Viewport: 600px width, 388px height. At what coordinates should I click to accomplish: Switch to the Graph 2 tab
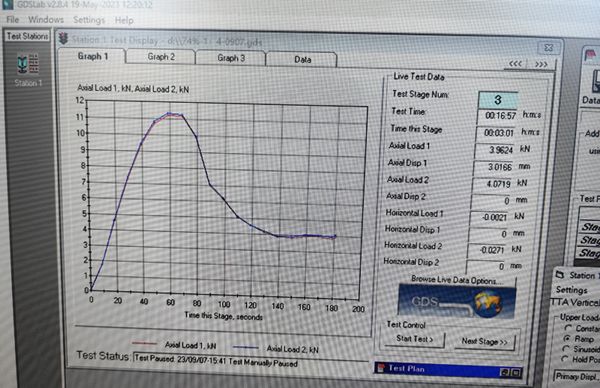click(x=161, y=57)
